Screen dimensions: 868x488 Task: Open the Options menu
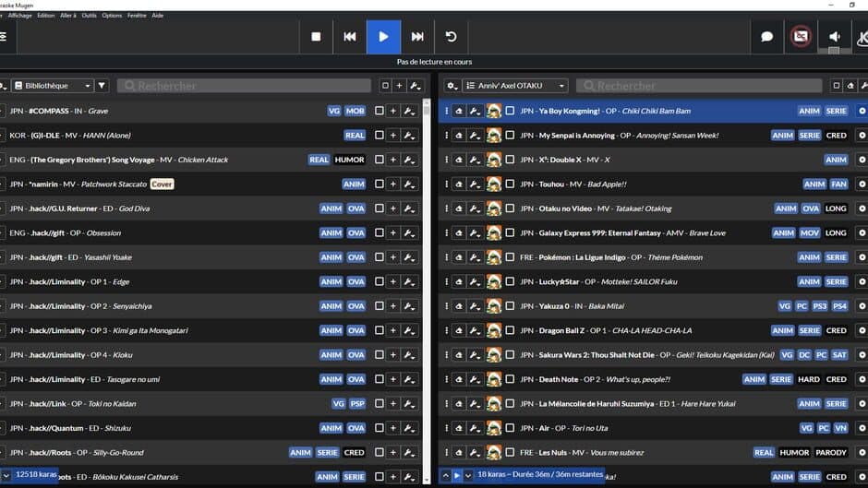(x=112, y=16)
